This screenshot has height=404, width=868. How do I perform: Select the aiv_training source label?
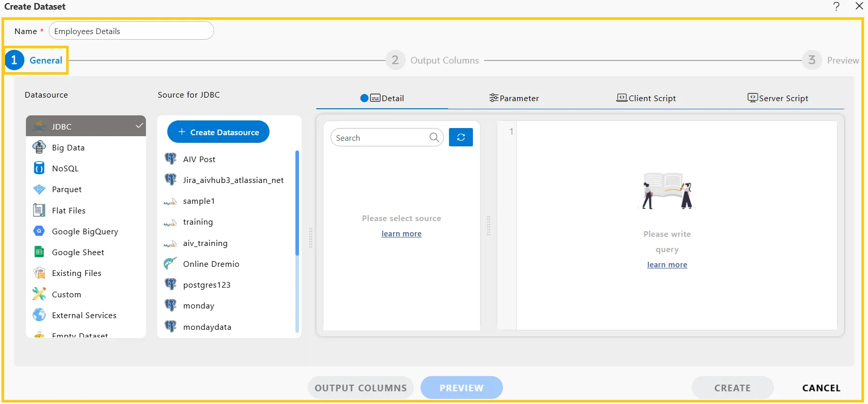point(205,243)
